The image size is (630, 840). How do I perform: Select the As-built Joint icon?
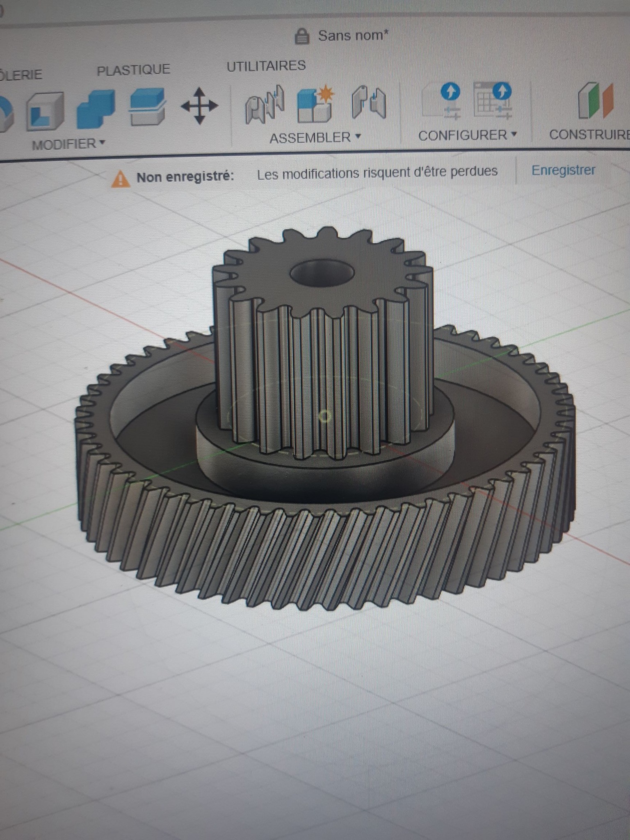[369, 102]
